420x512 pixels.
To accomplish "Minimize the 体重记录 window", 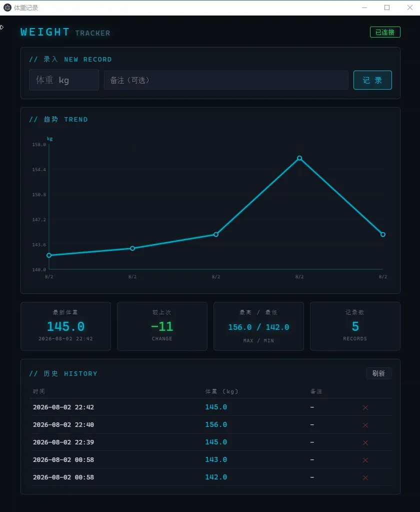I will tap(364, 8).
